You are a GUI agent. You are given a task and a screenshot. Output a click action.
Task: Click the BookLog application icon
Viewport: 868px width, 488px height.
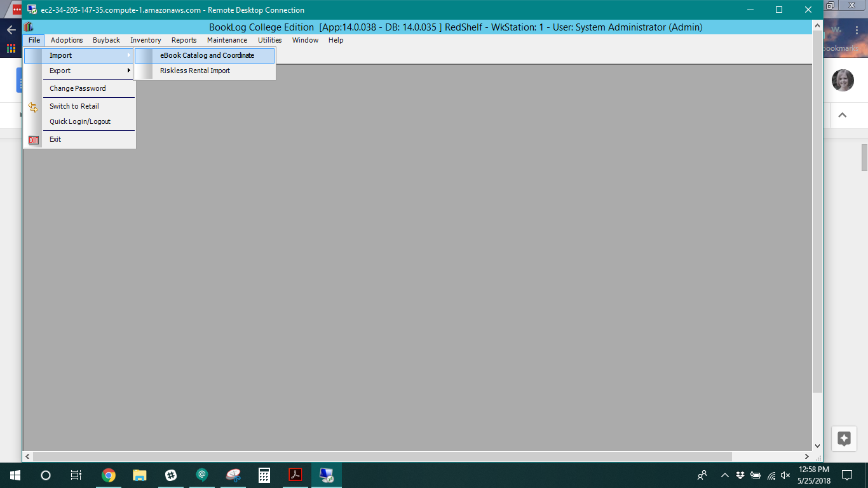[x=29, y=27]
